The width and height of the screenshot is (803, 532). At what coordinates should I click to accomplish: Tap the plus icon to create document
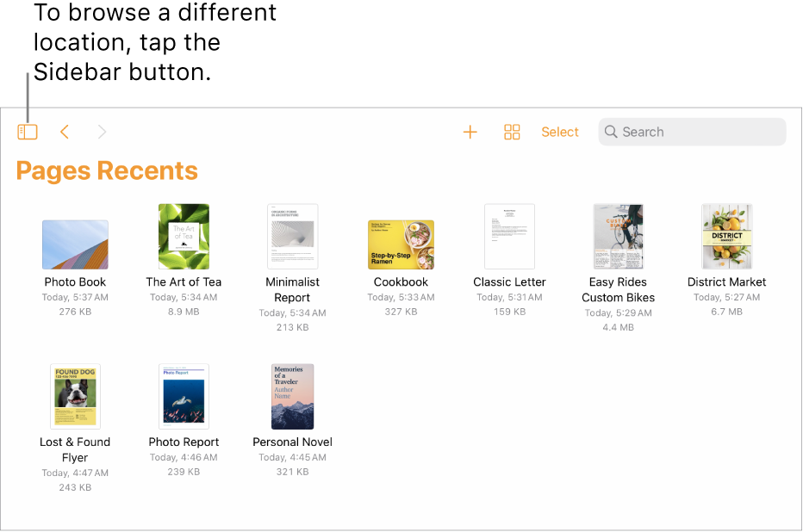470,132
